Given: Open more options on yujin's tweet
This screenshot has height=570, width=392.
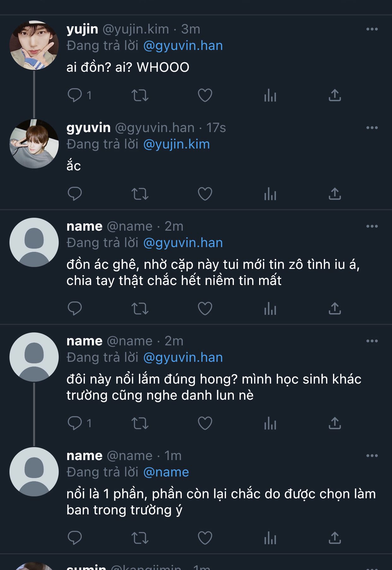Looking at the screenshot, I should (x=372, y=29).
